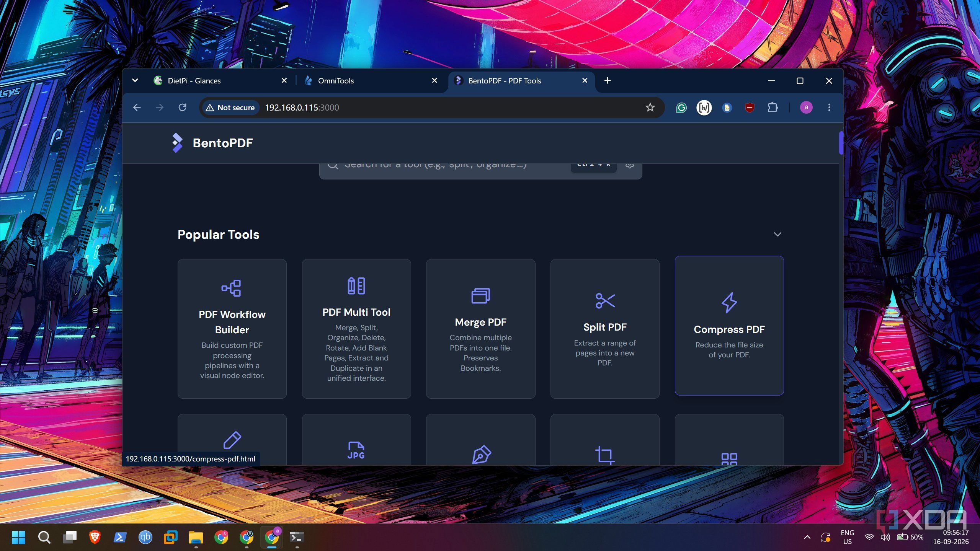Open the Merge PDF tool
The height and width of the screenshot is (551, 980).
pos(480,329)
